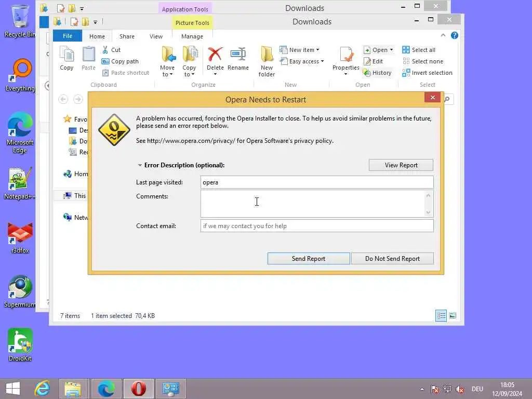Click Edit in the Open group
The height and width of the screenshot is (399, 532).
tap(373, 61)
